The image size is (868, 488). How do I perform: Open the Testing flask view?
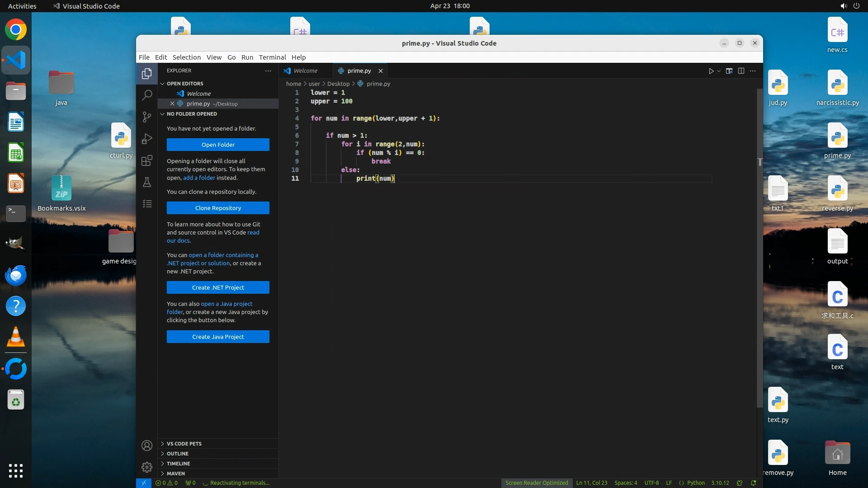[x=147, y=182]
